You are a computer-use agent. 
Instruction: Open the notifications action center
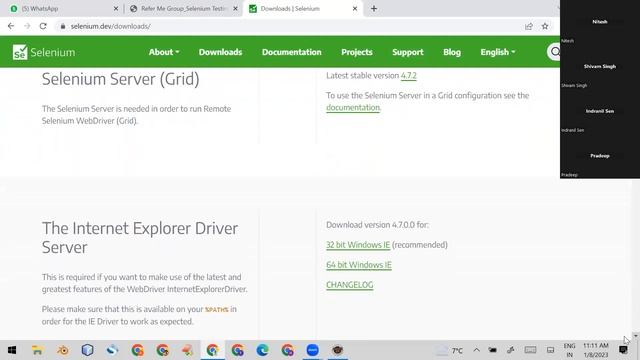(x=623, y=350)
